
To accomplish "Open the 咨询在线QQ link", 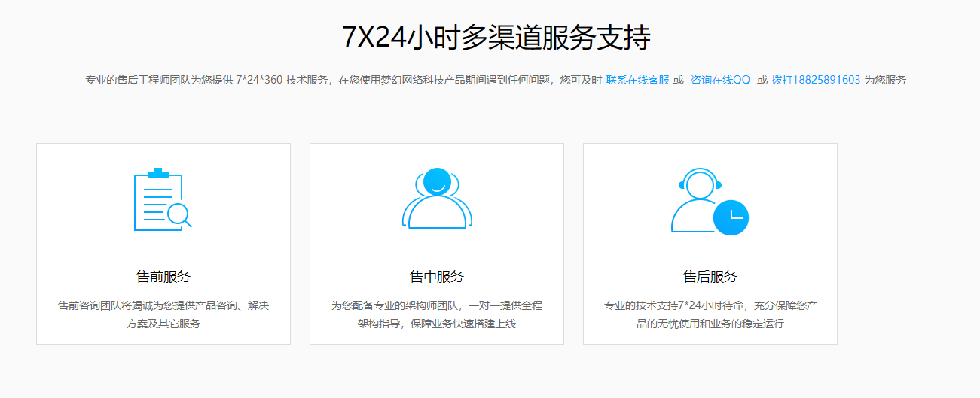I will [x=721, y=80].
